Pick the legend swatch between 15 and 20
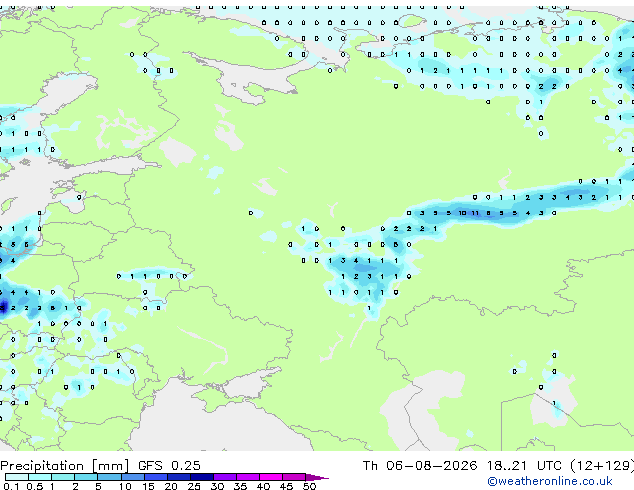This screenshot has height=490, width=634. [x=155, y=477]
